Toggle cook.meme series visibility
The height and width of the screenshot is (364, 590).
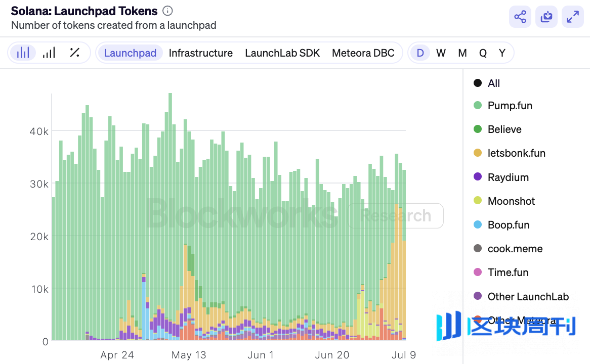point(508,249)
